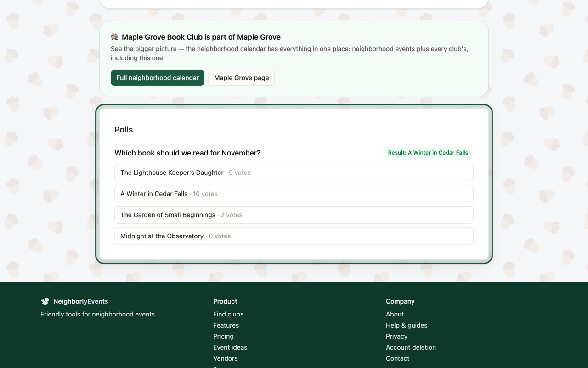Browse the Event ideas link
Screen dimensions: 588x368
click(230, 347)
